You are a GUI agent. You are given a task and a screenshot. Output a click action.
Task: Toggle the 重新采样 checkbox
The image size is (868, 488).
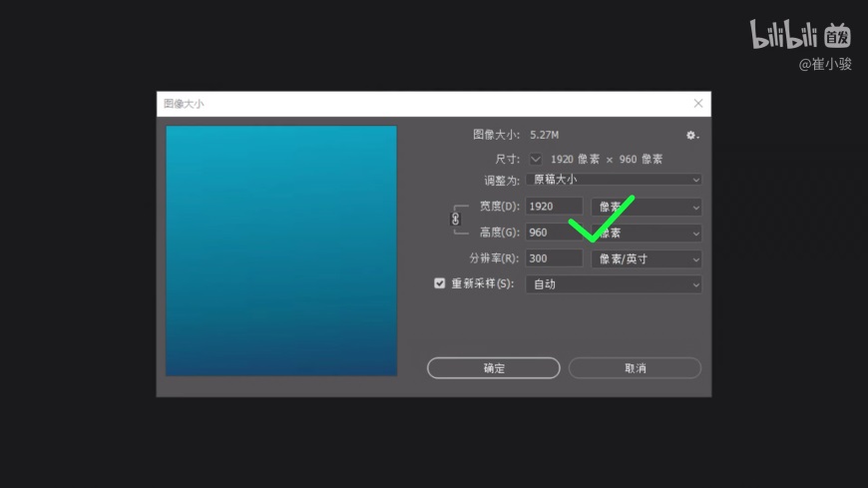(440, 283)
